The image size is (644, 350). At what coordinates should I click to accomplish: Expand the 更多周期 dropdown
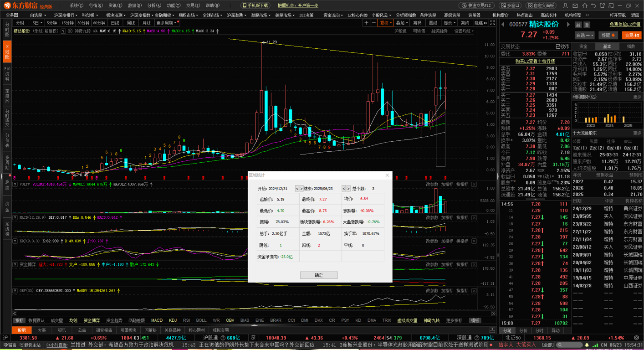[167, 23]
